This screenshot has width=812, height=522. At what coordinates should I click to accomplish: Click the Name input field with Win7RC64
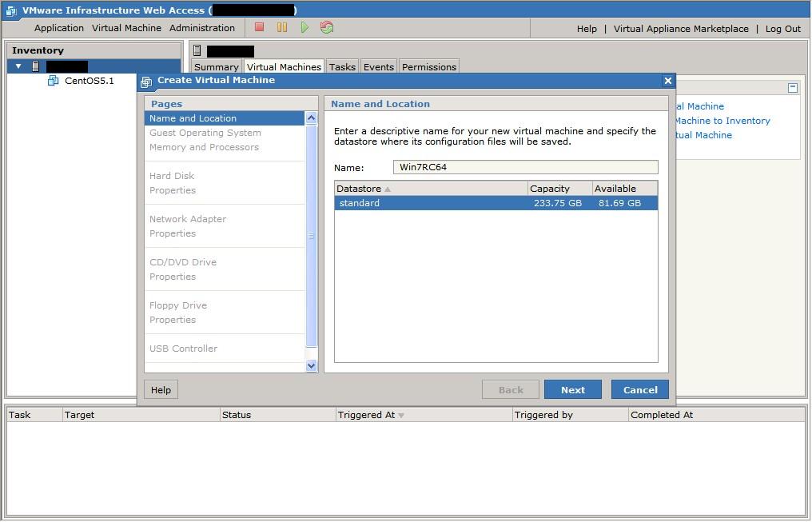(526, 167)
